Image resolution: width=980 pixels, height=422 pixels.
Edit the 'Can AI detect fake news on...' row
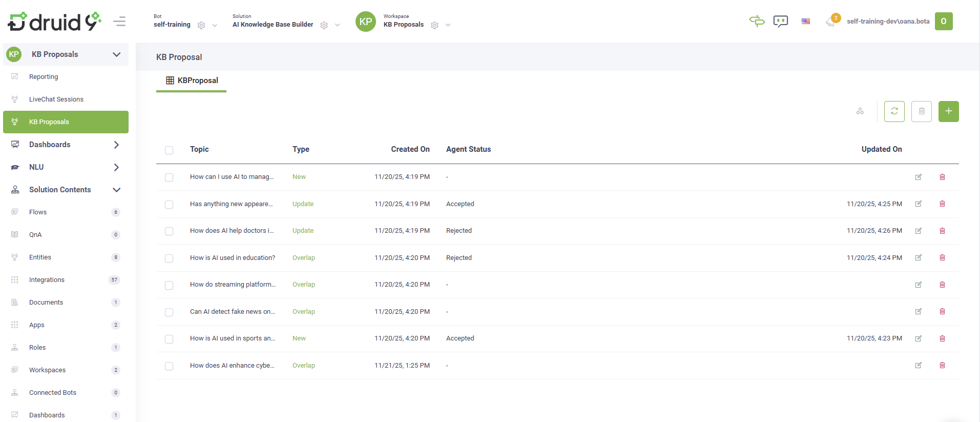pyautogui.click(x=919, y=311)
